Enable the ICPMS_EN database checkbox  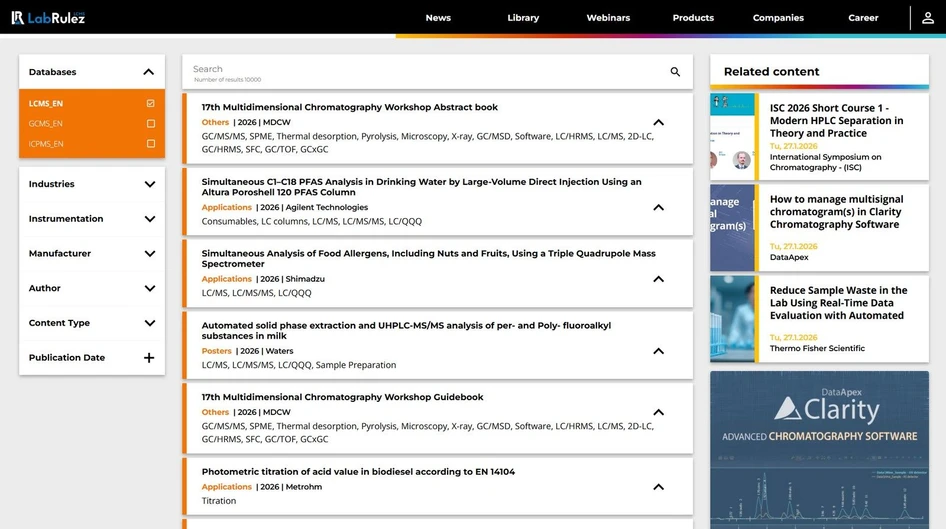[x=151, y=144]
